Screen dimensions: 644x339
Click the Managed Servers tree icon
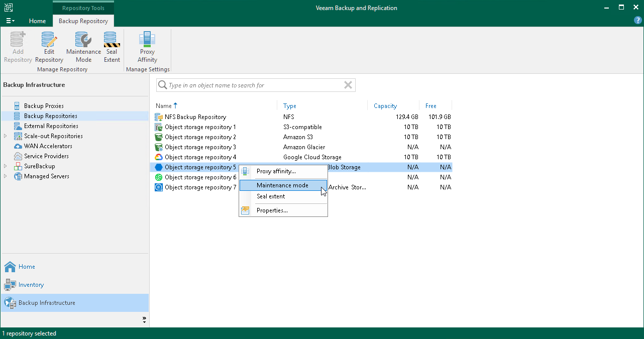(x=18, y=176)
